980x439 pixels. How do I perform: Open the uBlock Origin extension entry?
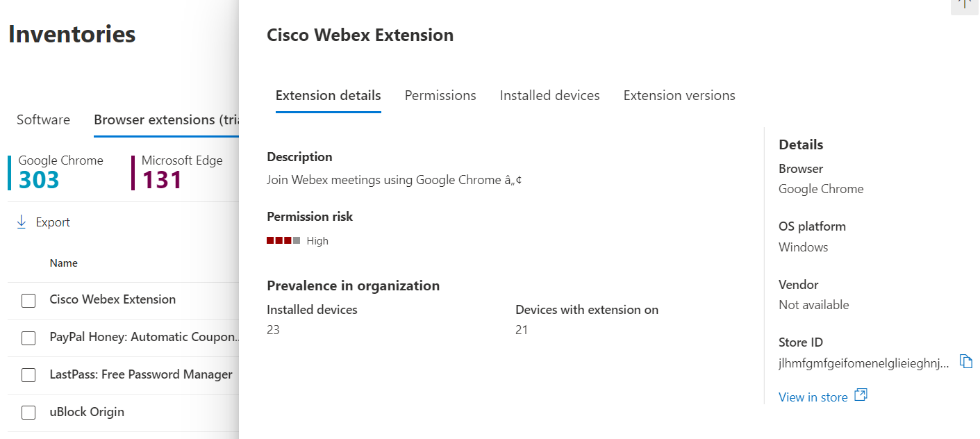(x=87, y=412)
